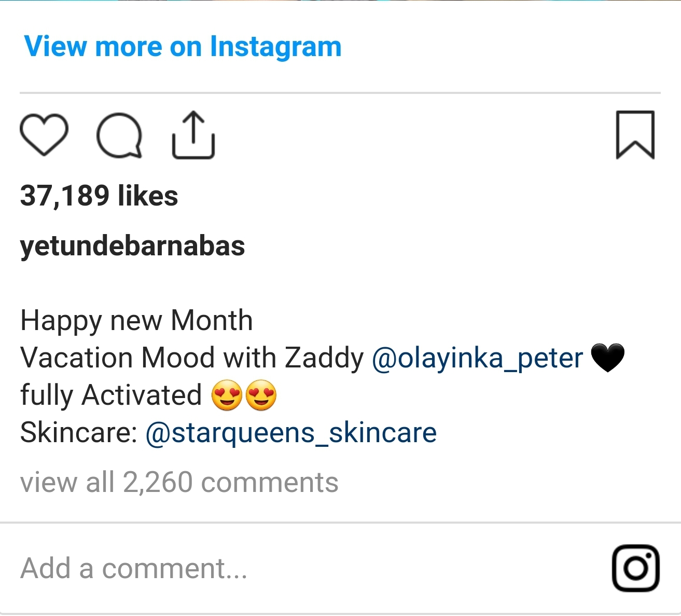The width and height of the screenshot is (681, 616).
Task: Open comments via the speech bubble icon
Action: [x=119, y=135]
